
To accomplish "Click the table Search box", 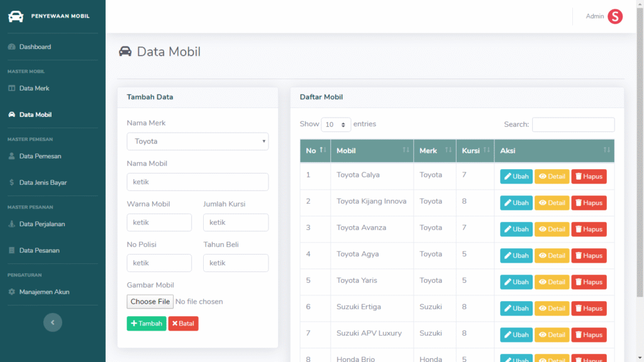I will click(x=573, y=124).
